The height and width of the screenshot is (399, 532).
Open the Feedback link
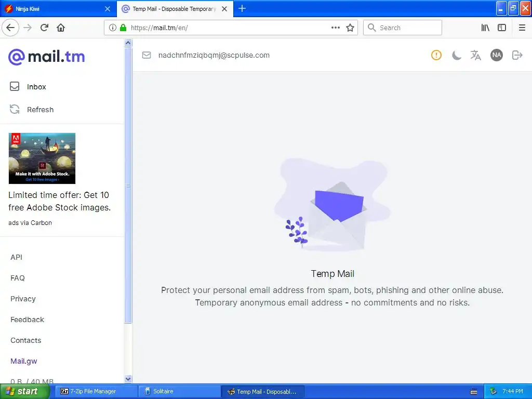pos(27,320)
